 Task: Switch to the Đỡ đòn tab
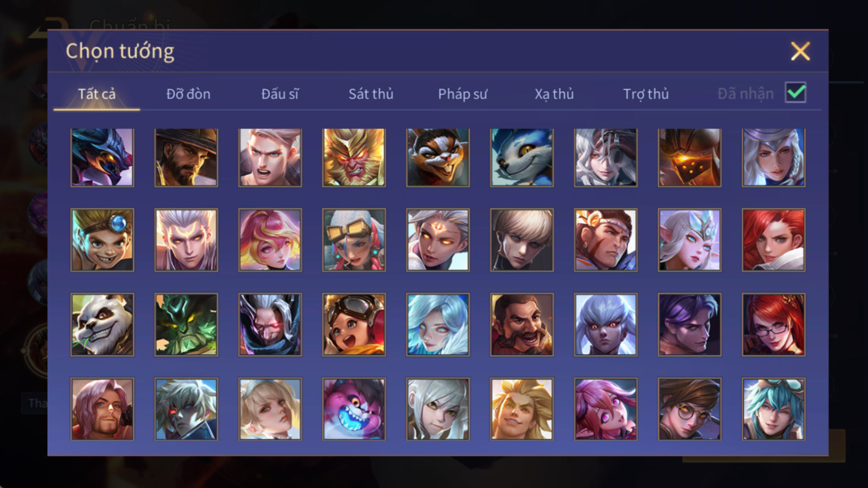pos(188,94)
